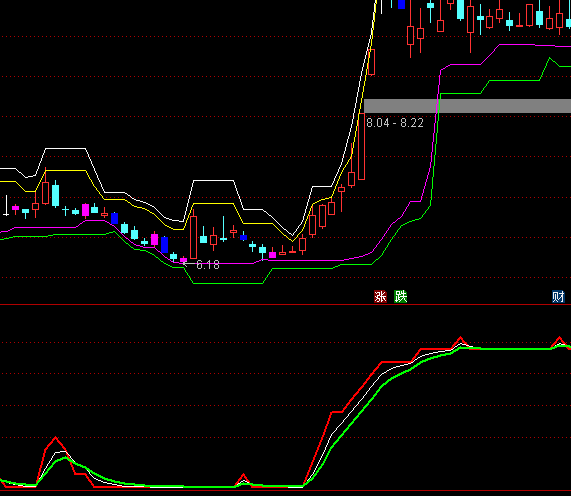
Task: Select the 8.04 - 8.22 gap label
Action: [x=395, y=123]
